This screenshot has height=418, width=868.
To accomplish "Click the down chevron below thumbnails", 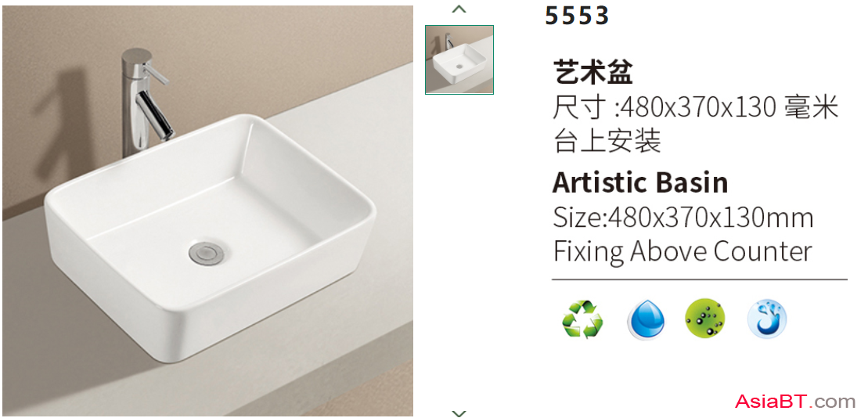I will click(x=459, y=413).
